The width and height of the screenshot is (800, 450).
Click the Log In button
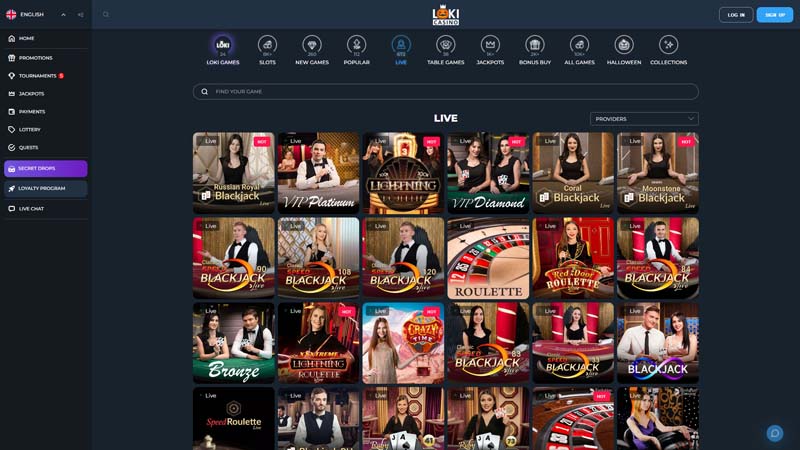[736, 15]
